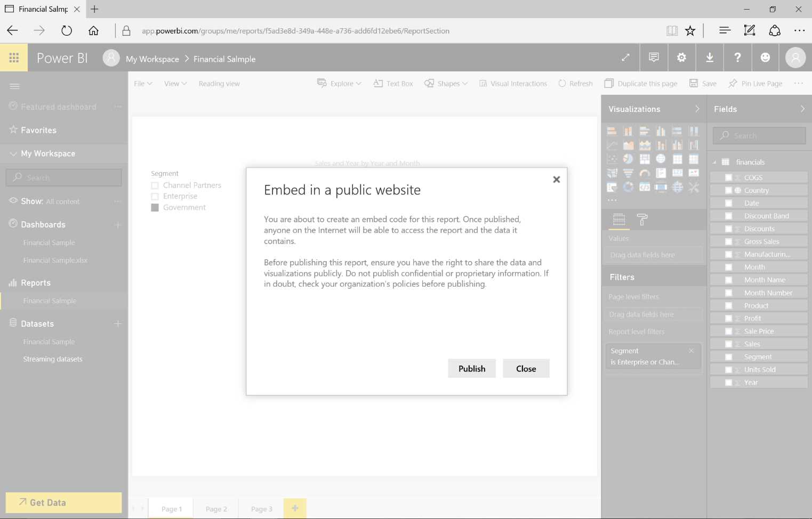The image size is (812, 519).
Task: Open the Format pane paintbrush icon
Action: (x=642, y=219)
